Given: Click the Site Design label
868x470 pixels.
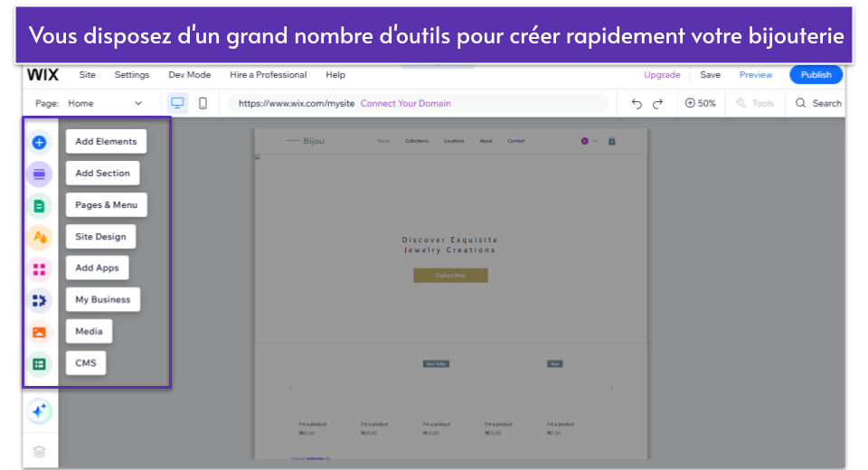Looking at the screenshot, I should coord(100,237).
